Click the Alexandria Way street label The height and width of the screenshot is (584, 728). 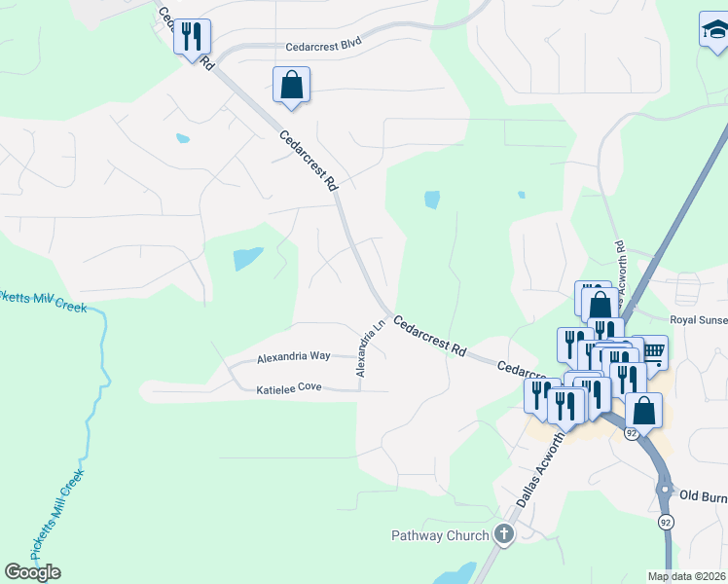click(x=293, y=357)
